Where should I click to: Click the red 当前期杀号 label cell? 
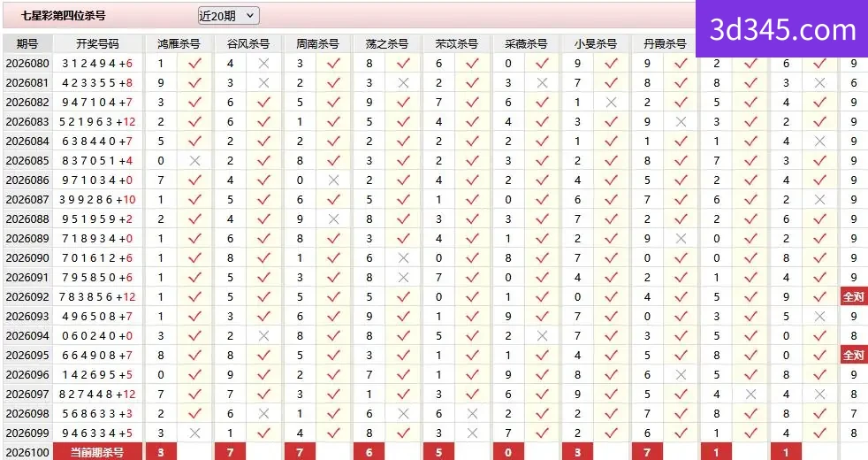[x=97, y=452]
